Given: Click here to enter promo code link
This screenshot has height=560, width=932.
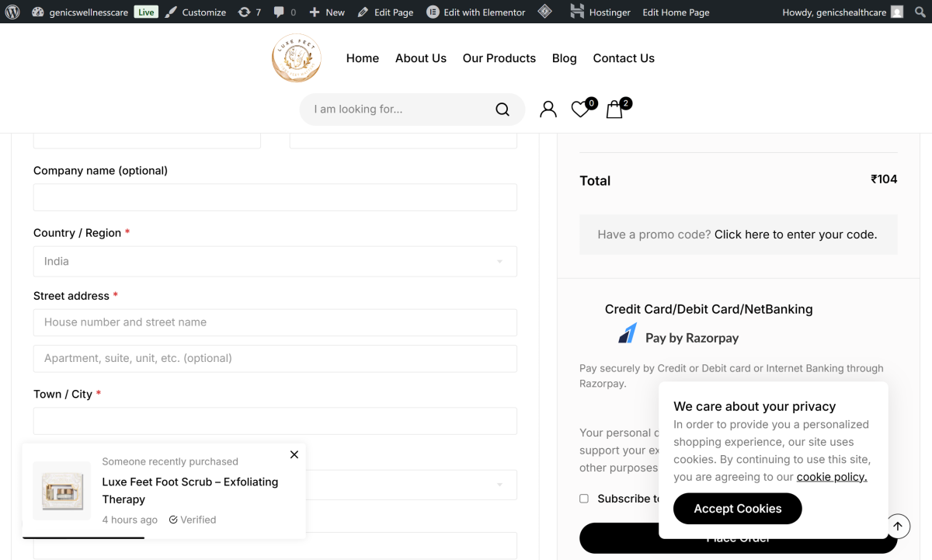Looking at the screenshot, I should (795, 235).
